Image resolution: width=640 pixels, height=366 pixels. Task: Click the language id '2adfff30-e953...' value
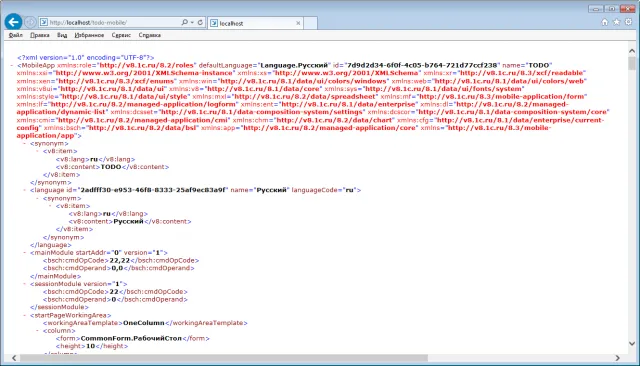click(x=153, y=190)
